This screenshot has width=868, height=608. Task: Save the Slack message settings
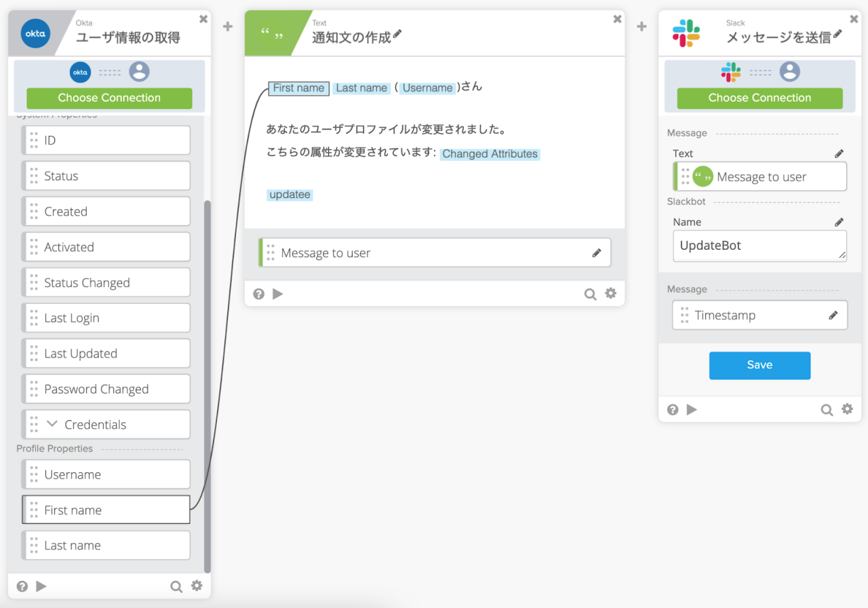[x=759, y=365]
